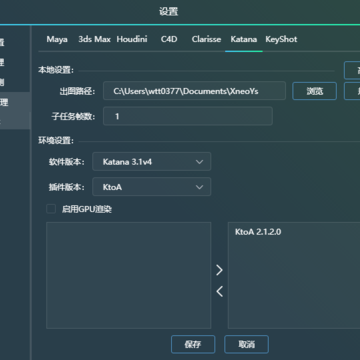Click the 出图路径 output path field
This screenshot has height=360, width=360.
coord(194,91)
